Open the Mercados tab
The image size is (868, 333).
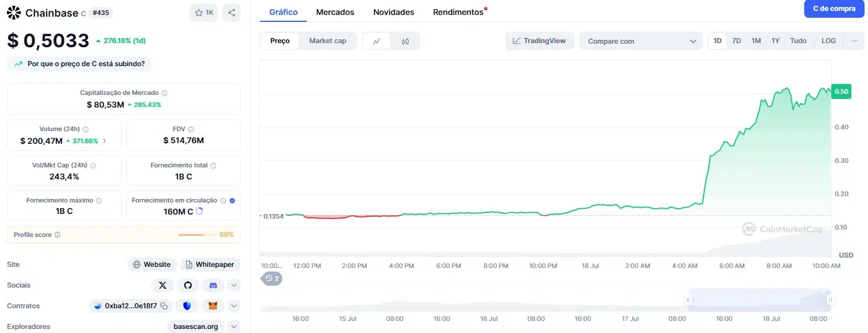pyautogui.click(x=335, y=12)
